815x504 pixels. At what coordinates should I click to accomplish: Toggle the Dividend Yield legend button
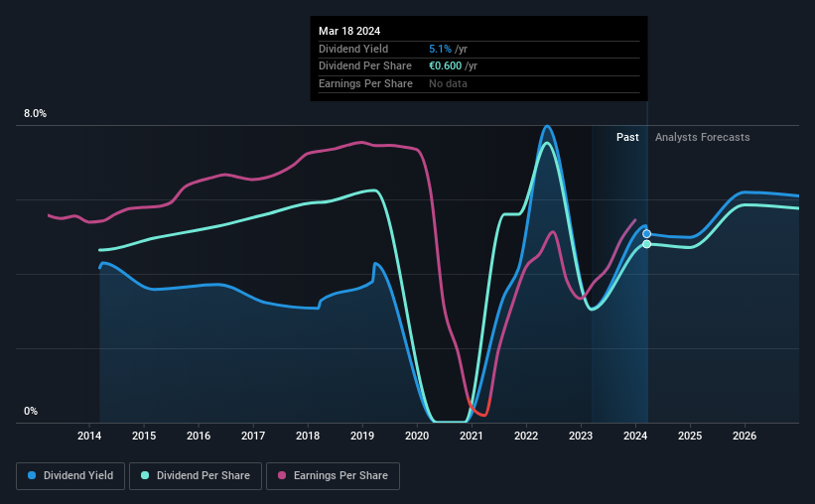(x=70, y=476)
